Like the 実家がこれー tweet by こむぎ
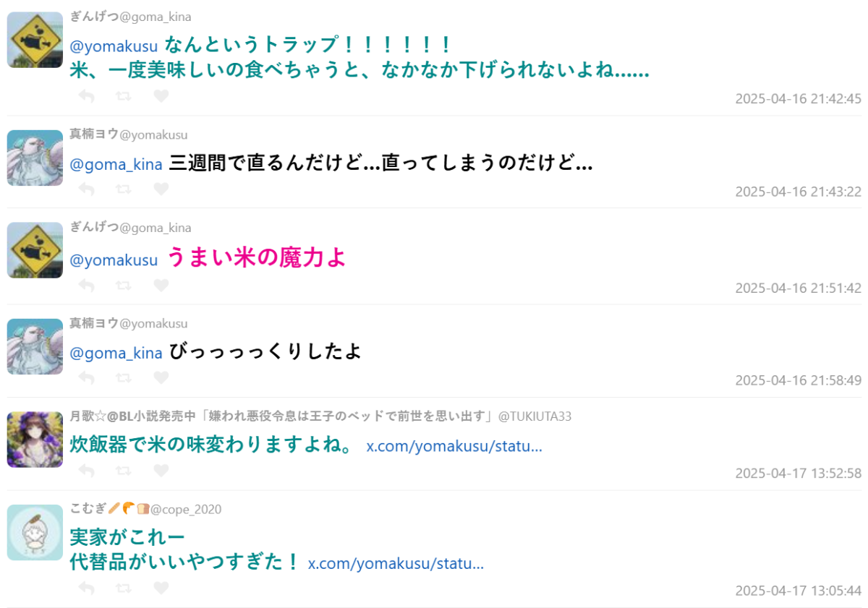This screenshot has height=608, width=868. [x=161, y=588]
